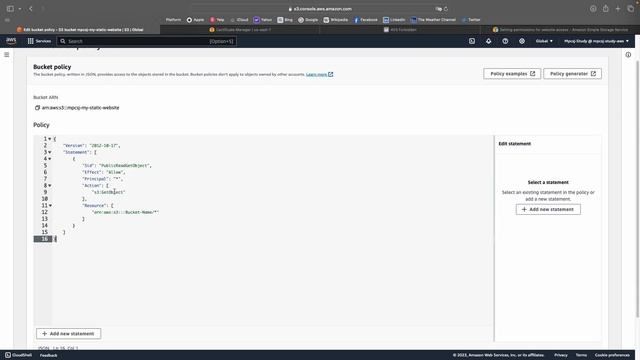The height and width of the screenshot is (360, 640).
Task: Open the Privacy link in the footer
Action: [x=561, y=355]
